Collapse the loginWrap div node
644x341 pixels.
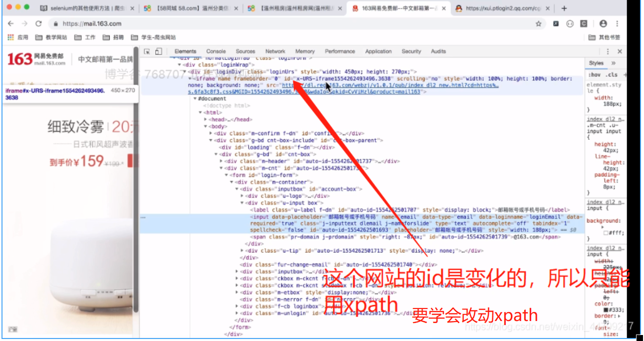pyautogui.click(x=181, y=65)
